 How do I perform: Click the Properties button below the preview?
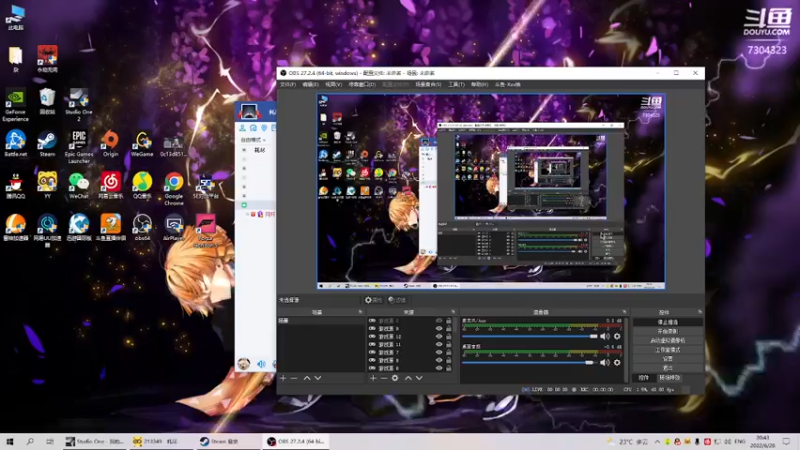373,300
